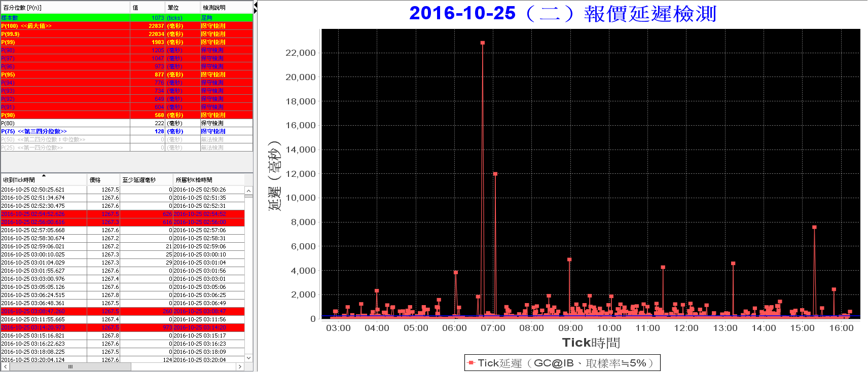Screen dimensions: 868x372
Task: Select red tick row 02:56:00.616
Action: pyautogui.click(x=123, y=222)
